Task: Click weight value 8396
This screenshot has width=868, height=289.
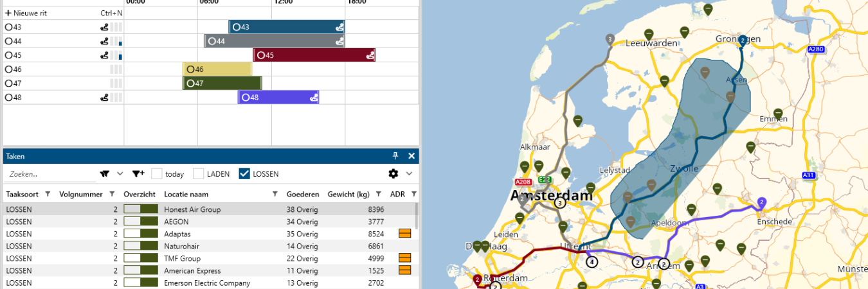Action: [x=375, y=209]
